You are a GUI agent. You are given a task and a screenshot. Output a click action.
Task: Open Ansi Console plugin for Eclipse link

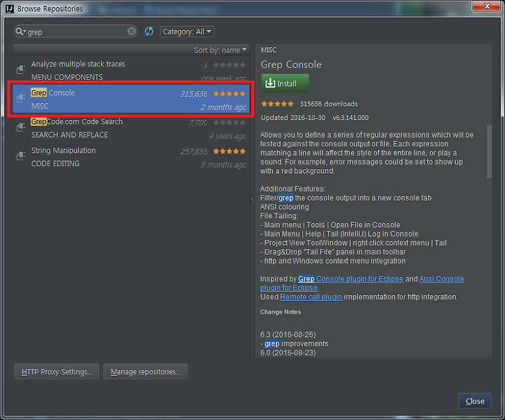coord(442,279)
